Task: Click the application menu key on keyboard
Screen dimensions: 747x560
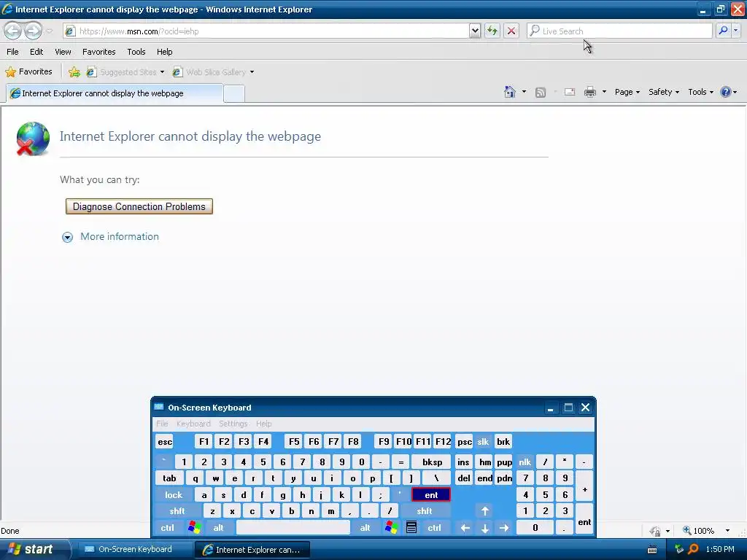Action: pyautogui.click(x=411, y=528)
